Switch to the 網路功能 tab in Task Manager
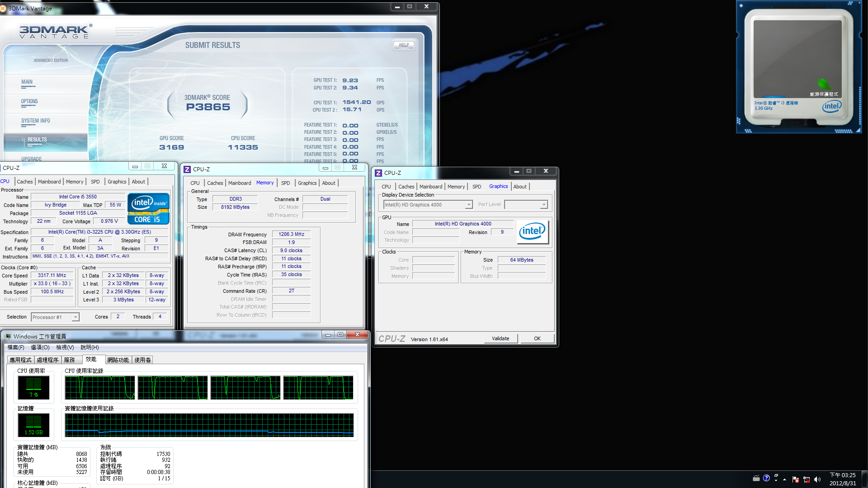This screenshot has height=488, width=868. (x=118, y=360)
